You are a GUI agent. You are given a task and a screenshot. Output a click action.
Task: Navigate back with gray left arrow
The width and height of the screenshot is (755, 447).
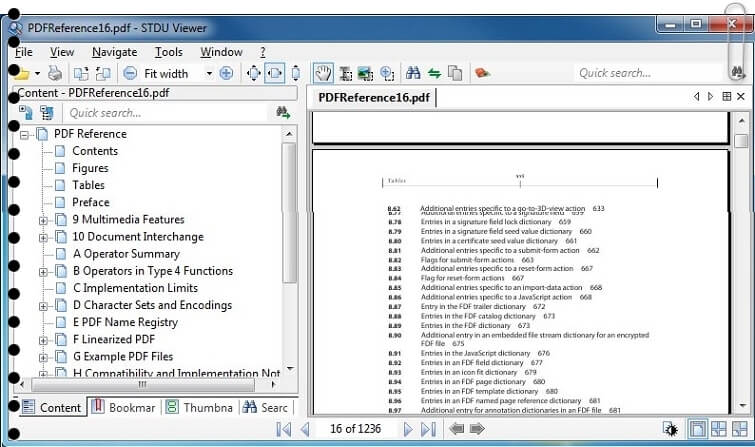click(456, 428)
